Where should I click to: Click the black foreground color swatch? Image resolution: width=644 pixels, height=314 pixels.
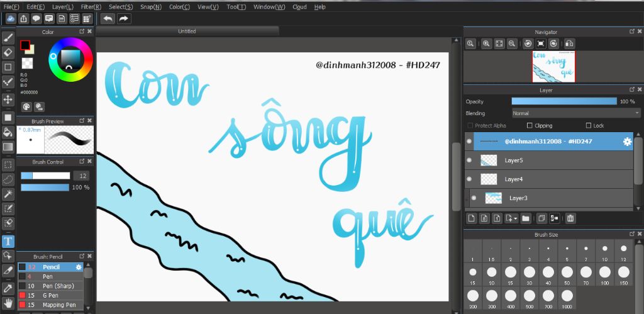point(25,45)
